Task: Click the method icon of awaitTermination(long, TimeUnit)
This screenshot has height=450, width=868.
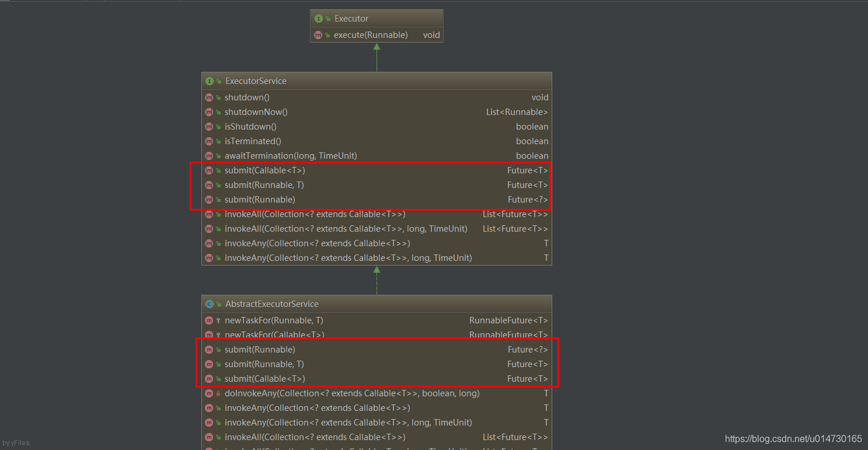Action: click(209, 156)
